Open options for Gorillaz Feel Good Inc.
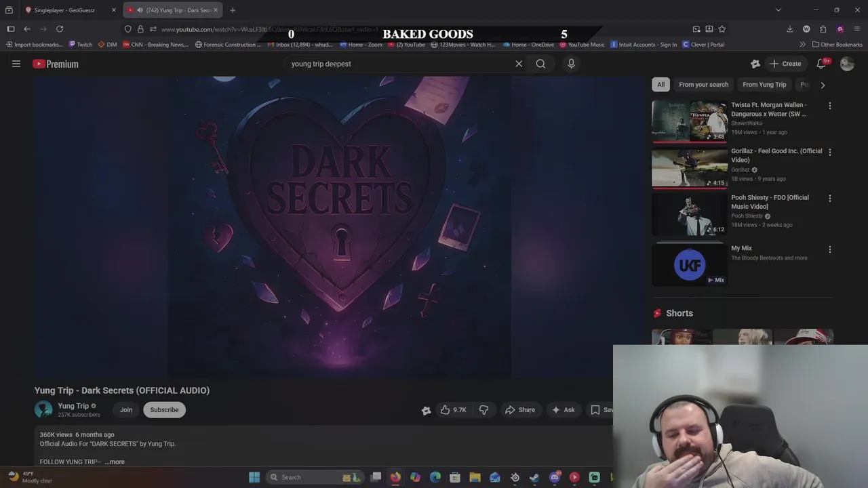The width and height of the screenshot is (868, 488). tap(829, 152)
